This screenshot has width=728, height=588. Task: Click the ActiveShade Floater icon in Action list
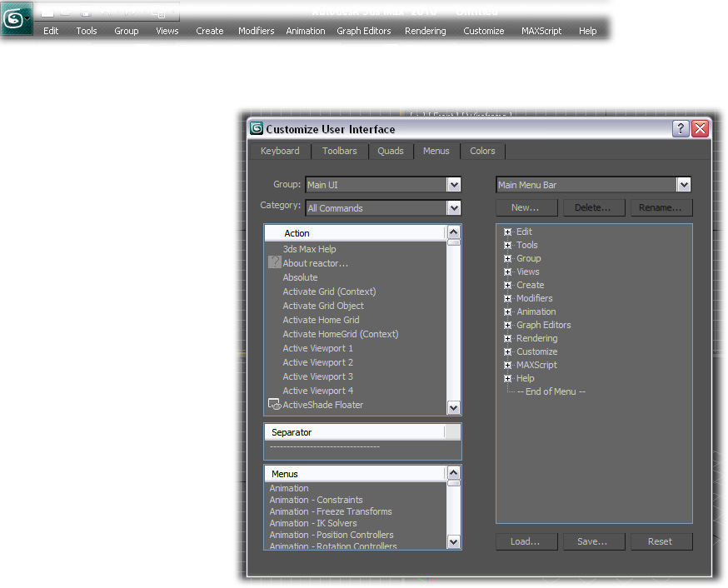point(274,404)
